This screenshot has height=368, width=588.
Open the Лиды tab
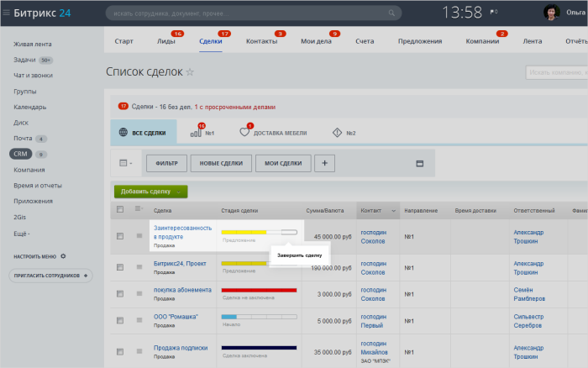tap(165, 41)
